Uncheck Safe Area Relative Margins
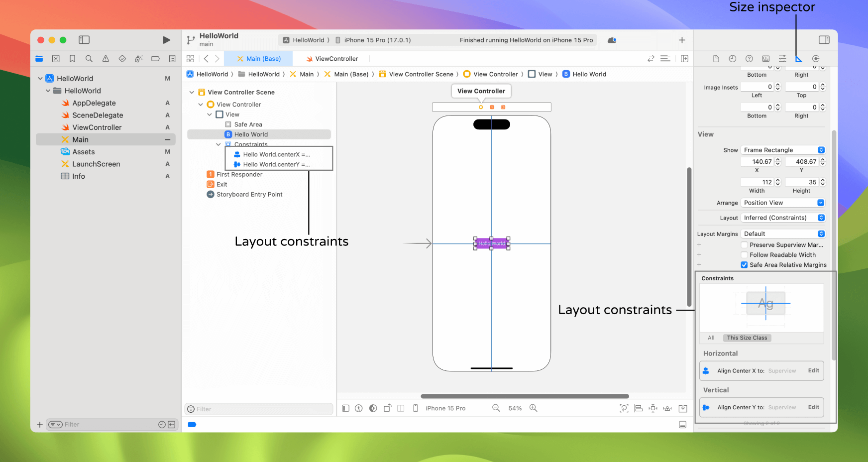The width and height of the screenshot is (868, 462). (x=744, y=265)
